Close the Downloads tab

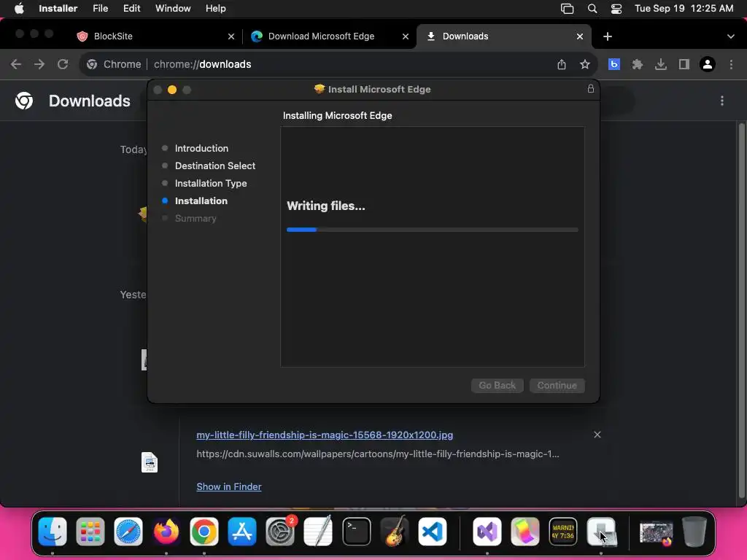pyautogui.click(x=580, y=36)
